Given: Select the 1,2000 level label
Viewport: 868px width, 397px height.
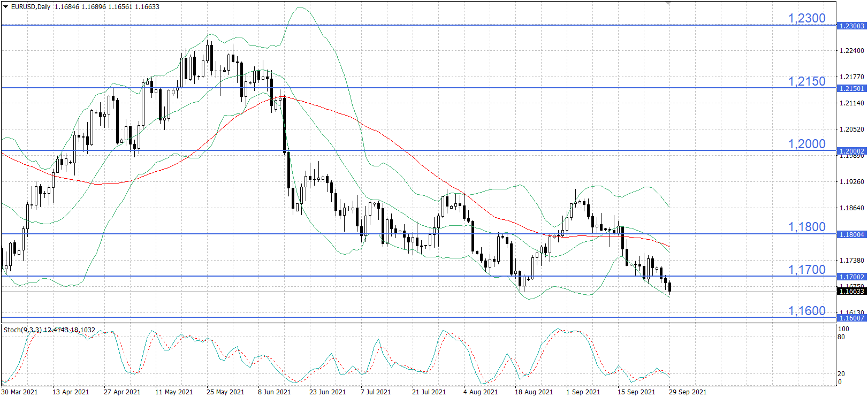Looking at the screenshot, I should [806, 144].
